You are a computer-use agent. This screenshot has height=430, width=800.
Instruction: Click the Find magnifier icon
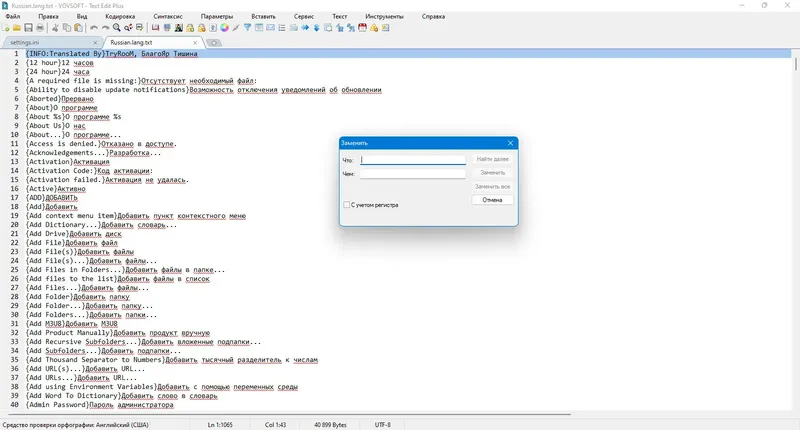tap(117, 28)
